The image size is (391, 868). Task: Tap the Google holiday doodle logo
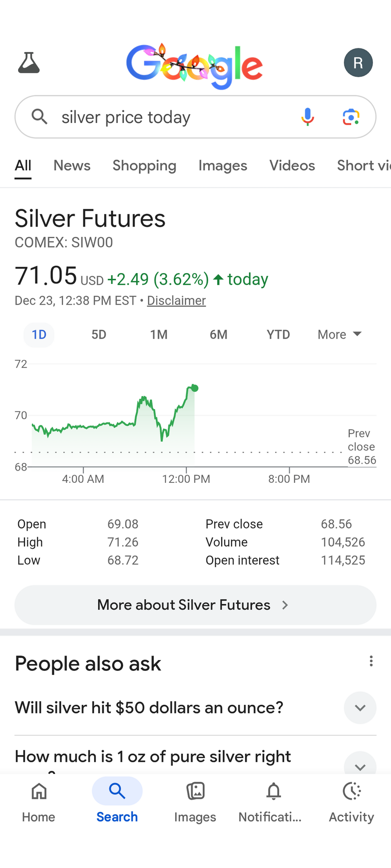pos(195,66)
